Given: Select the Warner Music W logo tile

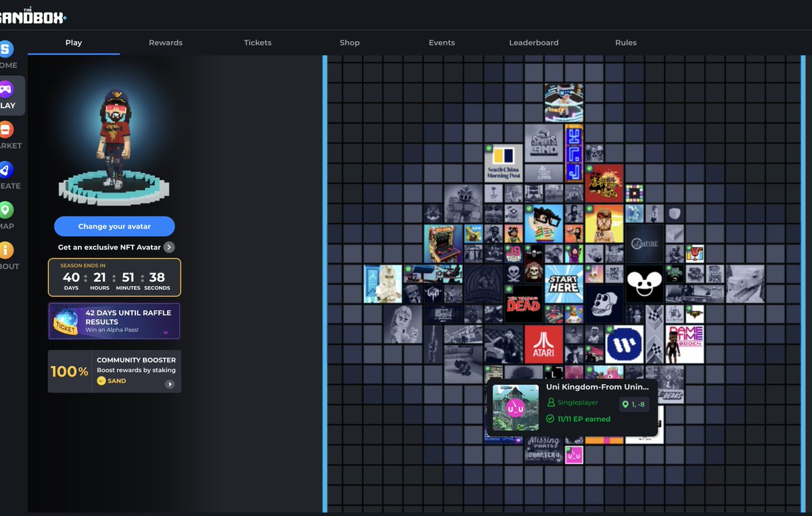Looking at the screenshot, I should pos(624,344).
